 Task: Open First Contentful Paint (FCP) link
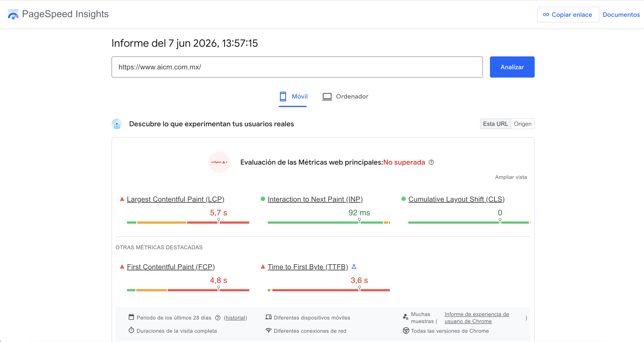click(x=171, y=267)
